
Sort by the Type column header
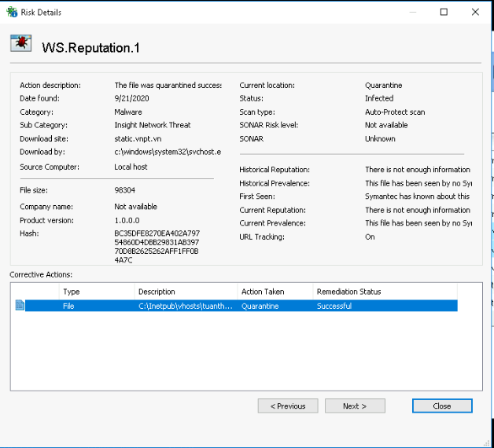pyautogui.click(x=97, y=292)
